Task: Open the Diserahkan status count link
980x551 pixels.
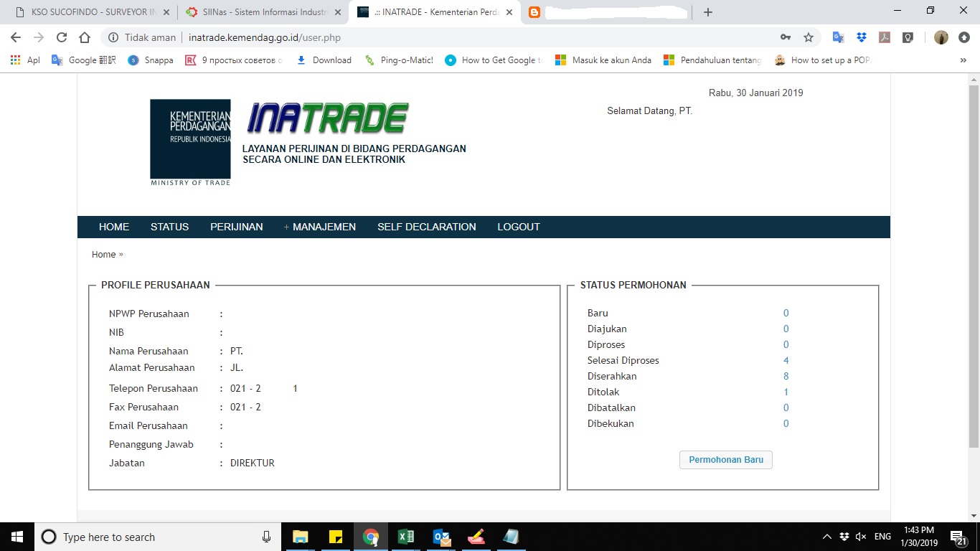Action: (786, 376)
